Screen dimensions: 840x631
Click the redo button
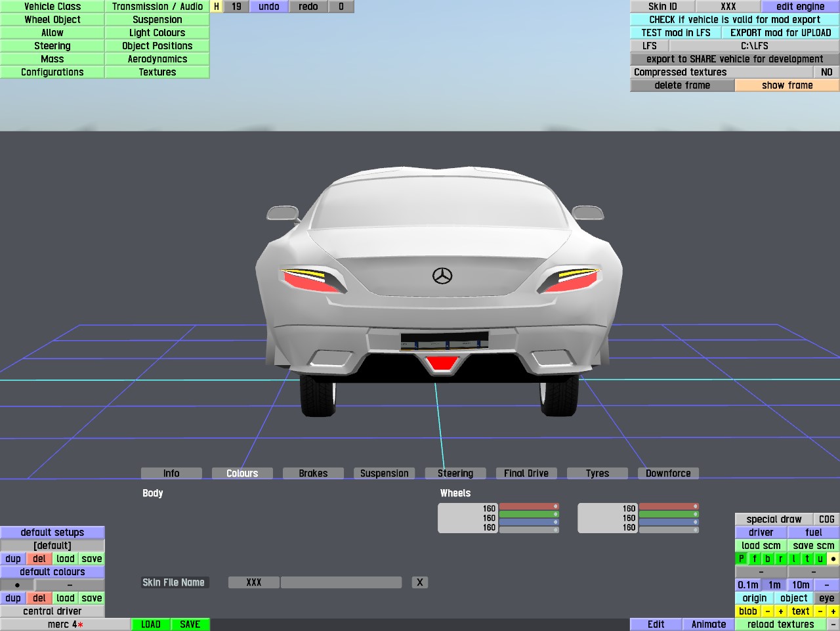pyautogui.click(x=308, y=7)
